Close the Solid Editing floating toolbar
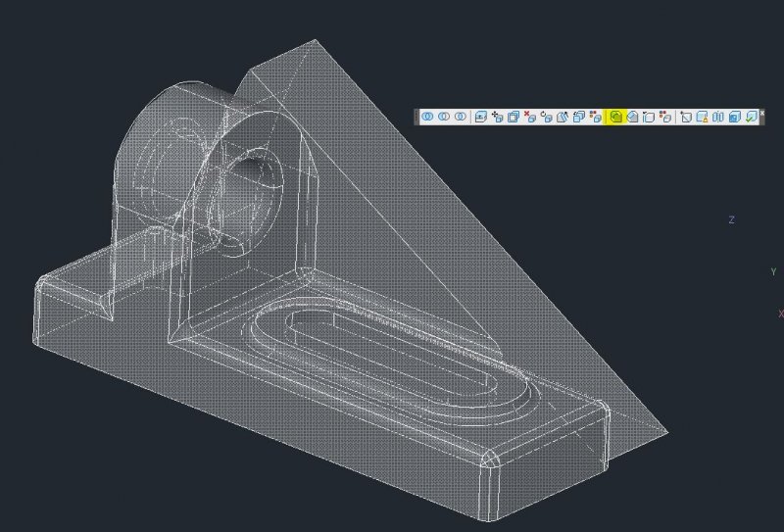 tap(762, 113)
